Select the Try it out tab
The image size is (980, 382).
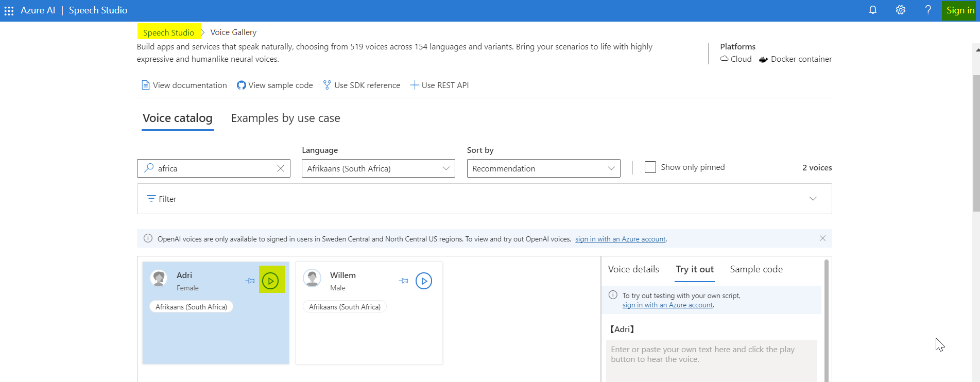pos(695,269)
